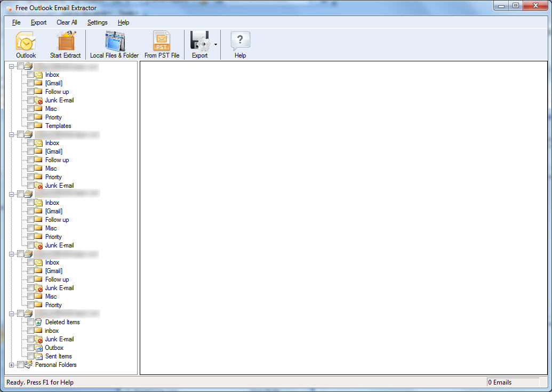Open the Export toolbar dropdown arrow
This screenshot has height=392, width=552.
tap(215, 45)
